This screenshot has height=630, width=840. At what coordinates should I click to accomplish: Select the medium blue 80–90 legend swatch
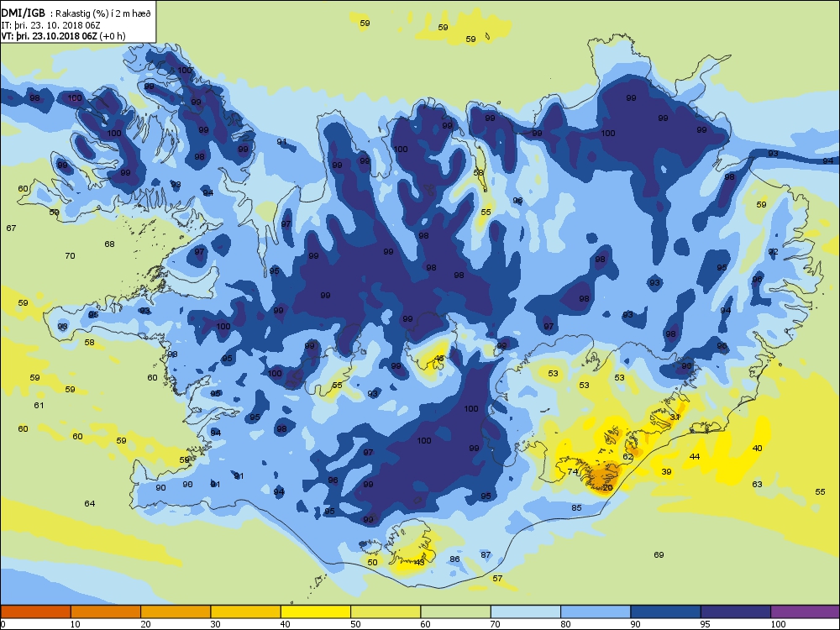pos(596,612)
